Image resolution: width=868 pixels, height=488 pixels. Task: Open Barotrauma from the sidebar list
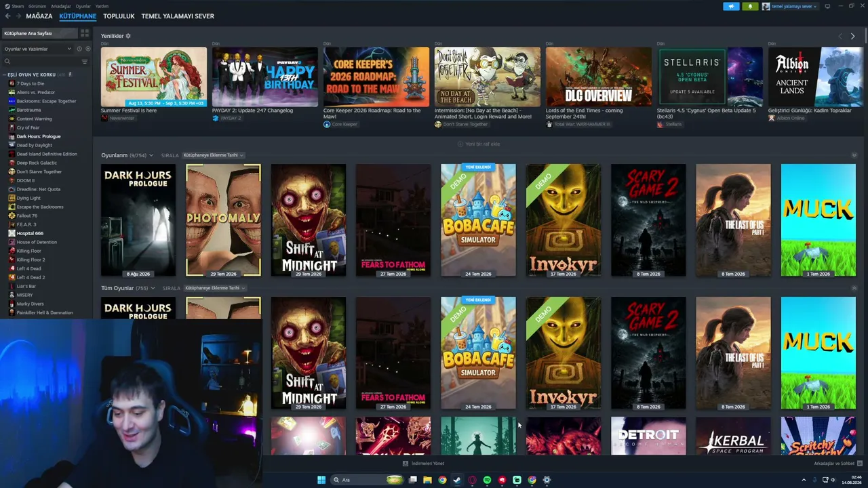click(x=29, y=110)
